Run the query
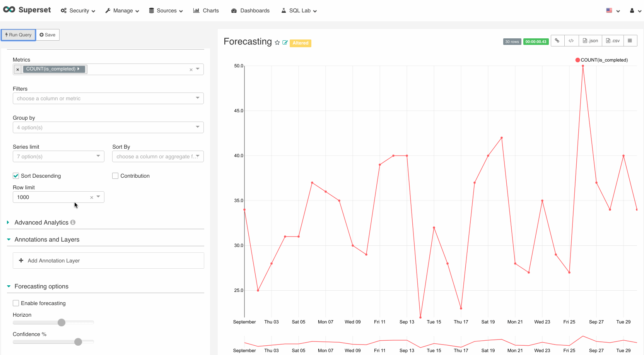Viewport: 644px width, 355px height. coord(18,35)
